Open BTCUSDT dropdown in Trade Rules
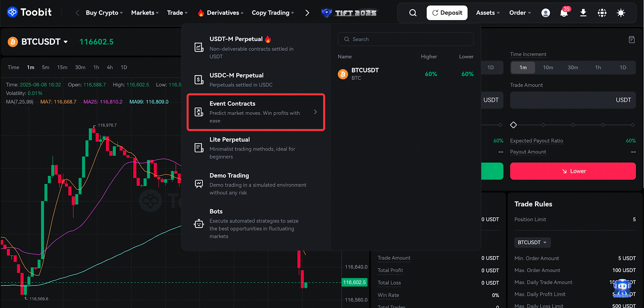 (533, 242)
